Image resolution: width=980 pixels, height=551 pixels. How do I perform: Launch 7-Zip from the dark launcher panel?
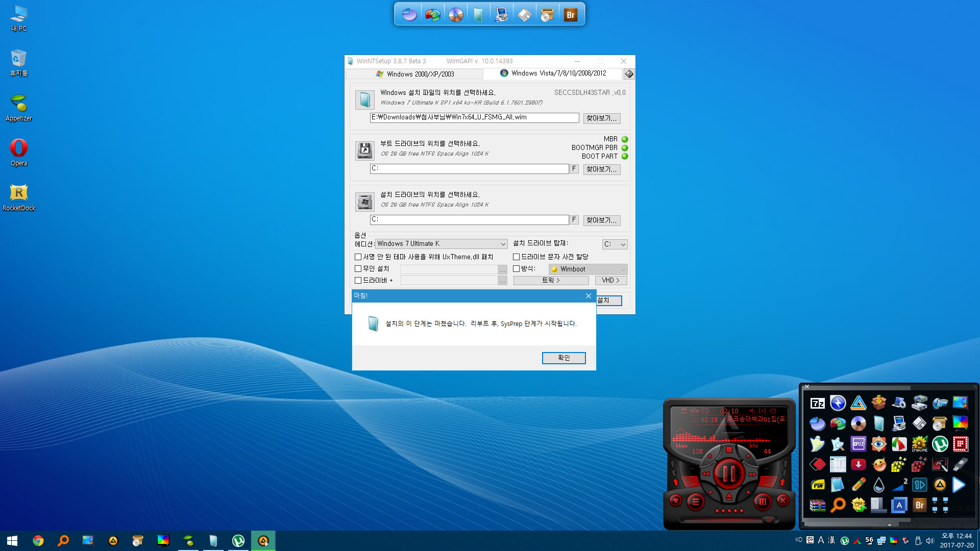pos(817,403)
